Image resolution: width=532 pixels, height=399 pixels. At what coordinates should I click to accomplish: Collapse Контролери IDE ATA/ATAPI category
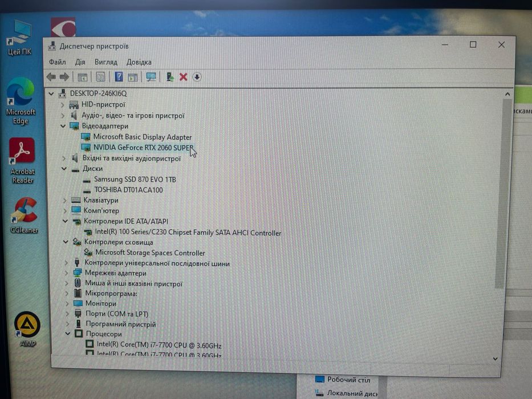tap(65, 221)
